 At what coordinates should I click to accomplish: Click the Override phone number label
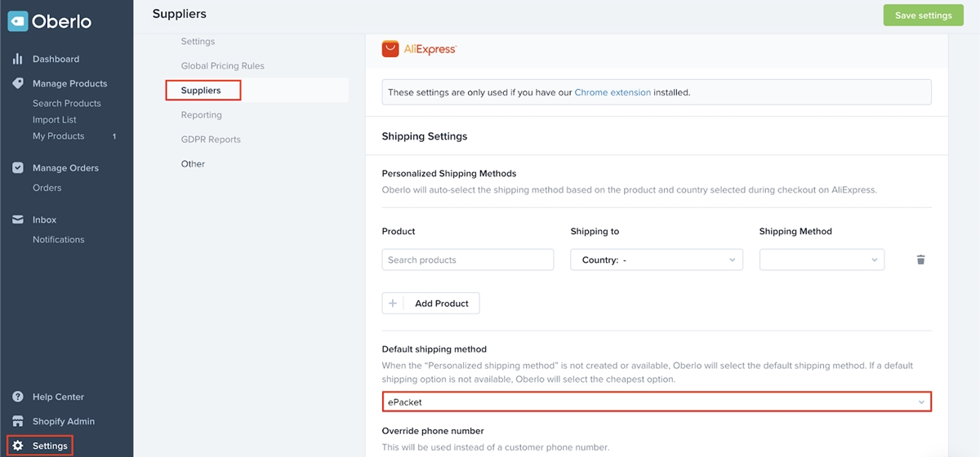click(x=433, y=430)
